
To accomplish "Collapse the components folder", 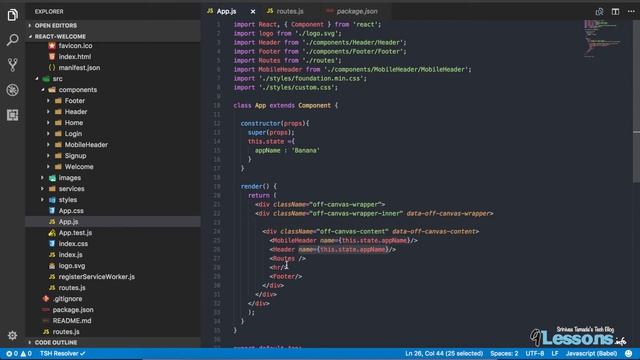I will [78, 90].
